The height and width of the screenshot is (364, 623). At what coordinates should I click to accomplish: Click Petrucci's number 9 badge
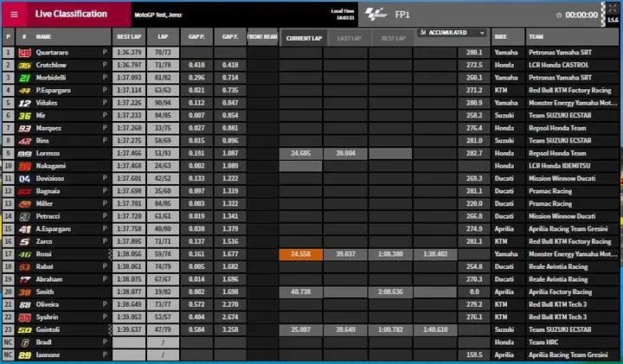(x=24, y=217)
